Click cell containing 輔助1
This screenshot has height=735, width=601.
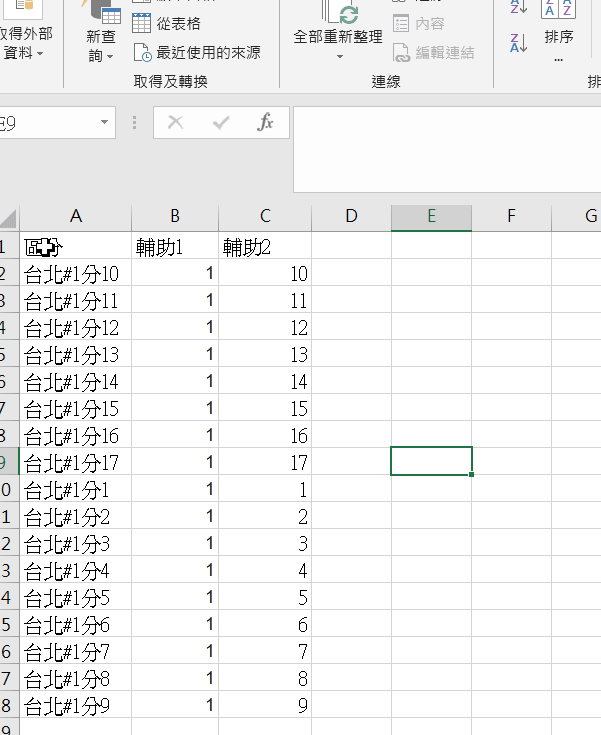coord(175,246)
